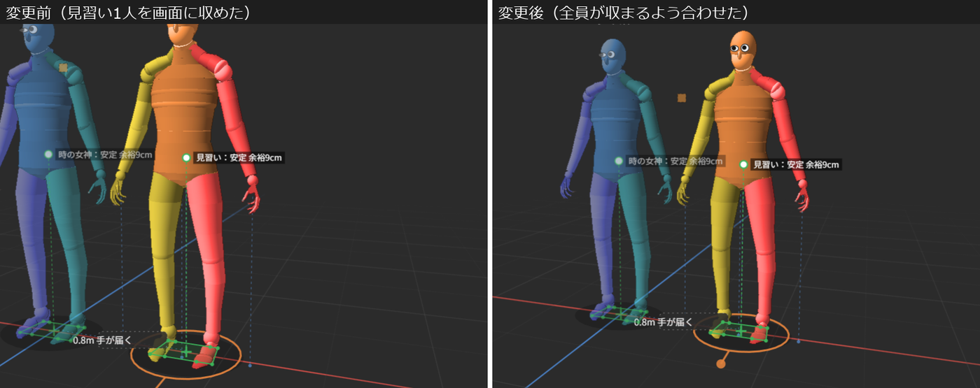980x388 pixels.
Task: Select the blue figure's head in 変更前 view
Action: (38, 38)
